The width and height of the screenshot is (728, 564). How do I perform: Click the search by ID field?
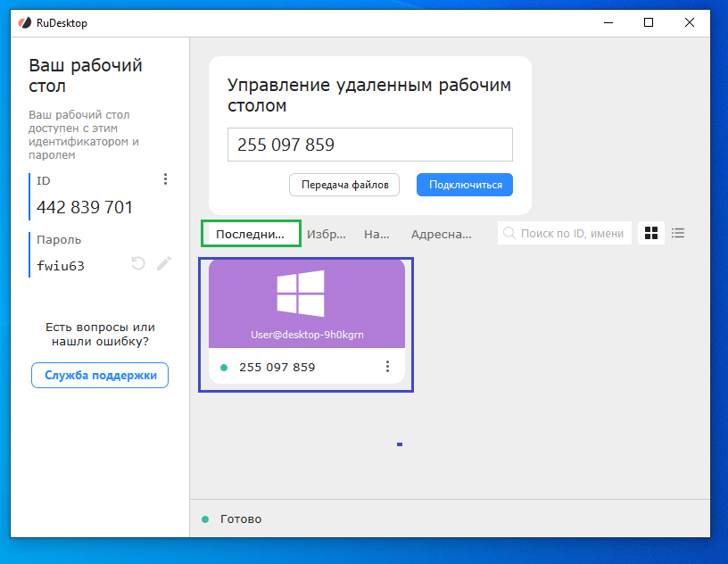tap(565, 233)
